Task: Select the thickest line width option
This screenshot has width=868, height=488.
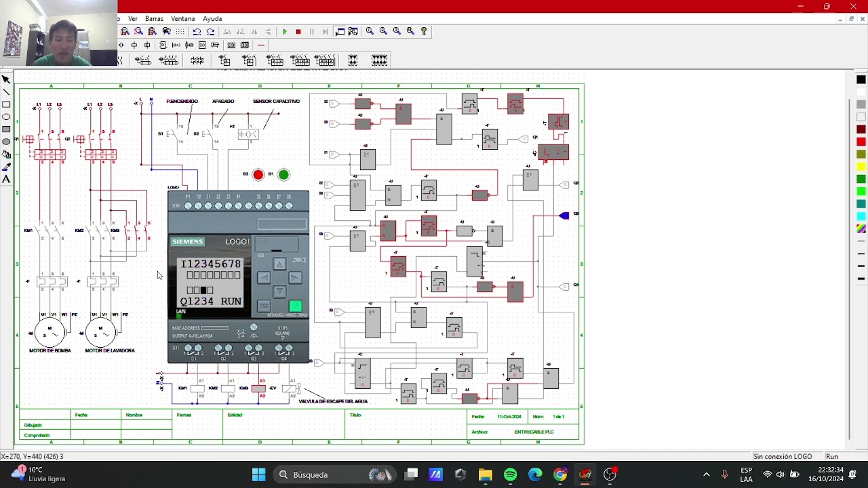Action: (x=861, y=279)
